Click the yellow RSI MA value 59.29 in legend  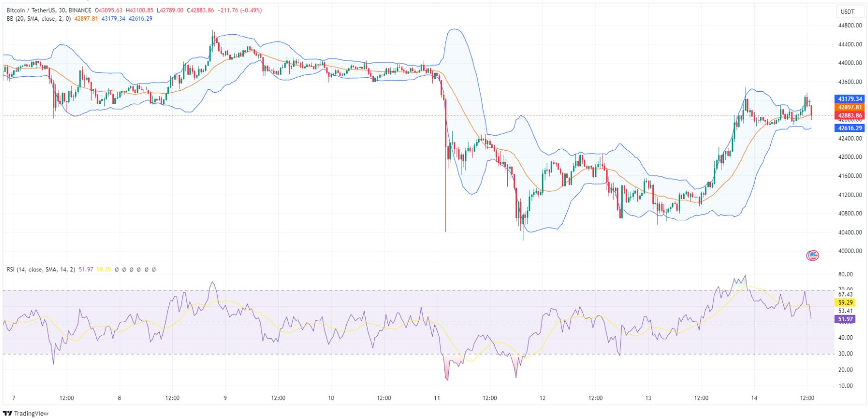104,270
